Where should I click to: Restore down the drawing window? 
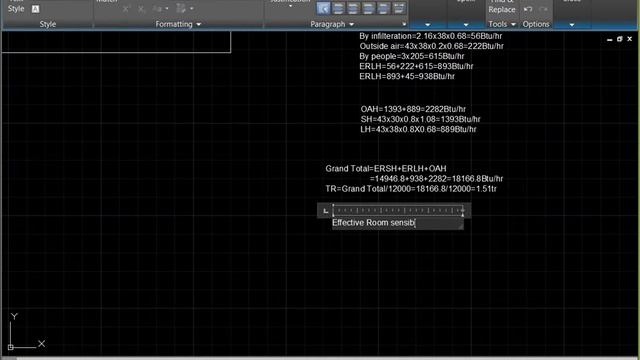[x=620, y=39]
